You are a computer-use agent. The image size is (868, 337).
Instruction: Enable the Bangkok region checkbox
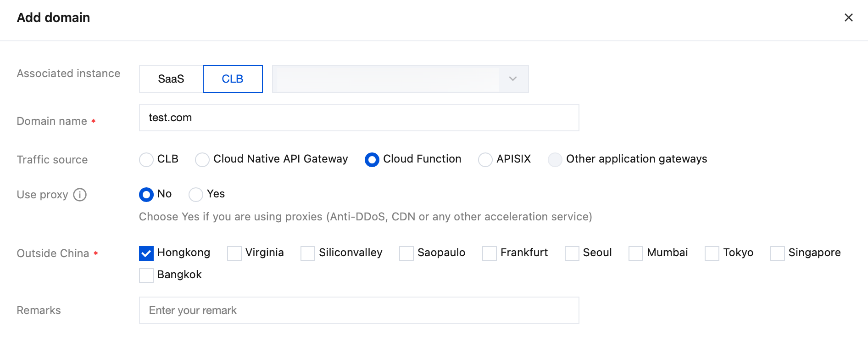click(x=146, y=275)
